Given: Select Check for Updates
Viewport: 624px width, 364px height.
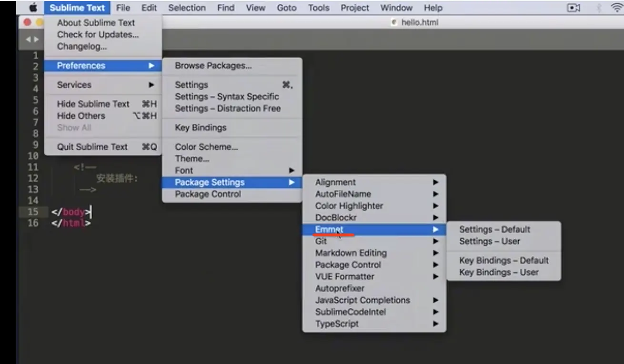Looking at the screenshot, I should point(103,34).
